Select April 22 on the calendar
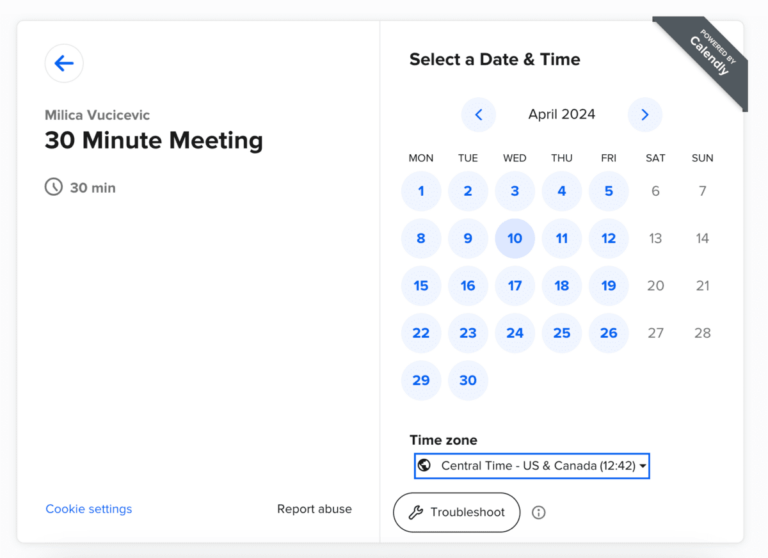Image resolution: width=768 pixels, height=558 pixels. point(421,333)
